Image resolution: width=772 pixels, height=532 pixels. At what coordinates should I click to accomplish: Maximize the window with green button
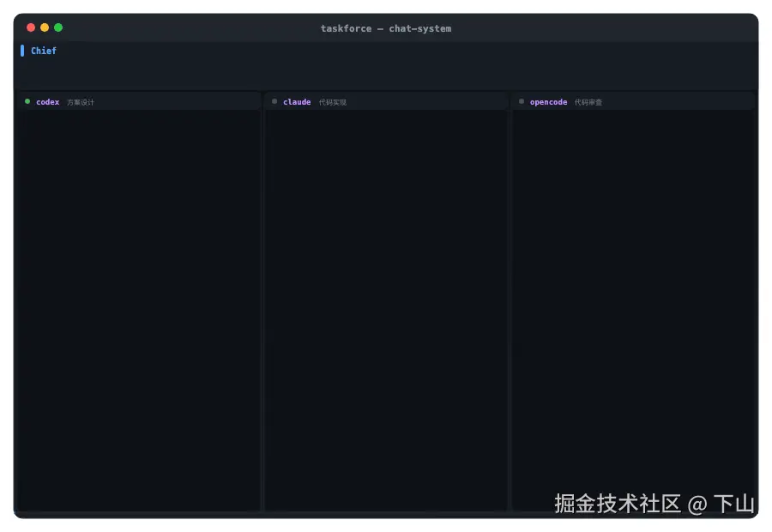(58, 27)
